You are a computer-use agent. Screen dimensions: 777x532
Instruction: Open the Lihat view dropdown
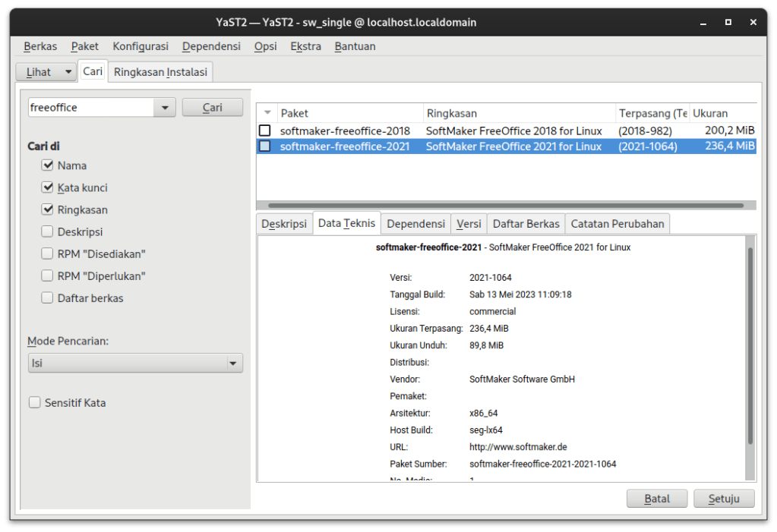pyautogui.click(x=46, y=71)
